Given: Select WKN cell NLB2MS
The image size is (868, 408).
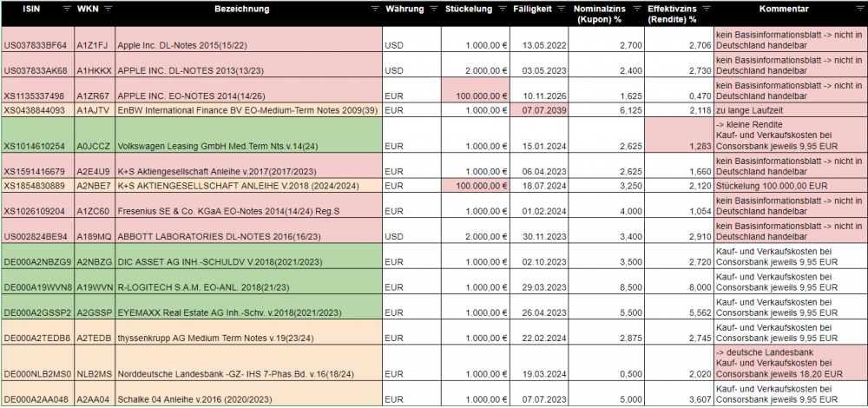Looking at the screenshot, I should click(x=95, y=363).
